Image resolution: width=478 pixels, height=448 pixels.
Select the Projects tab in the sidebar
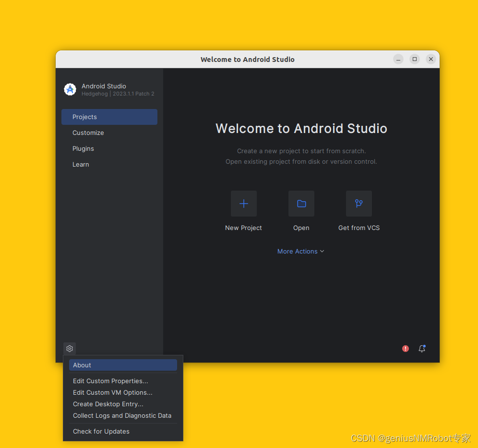coord(109,117)
